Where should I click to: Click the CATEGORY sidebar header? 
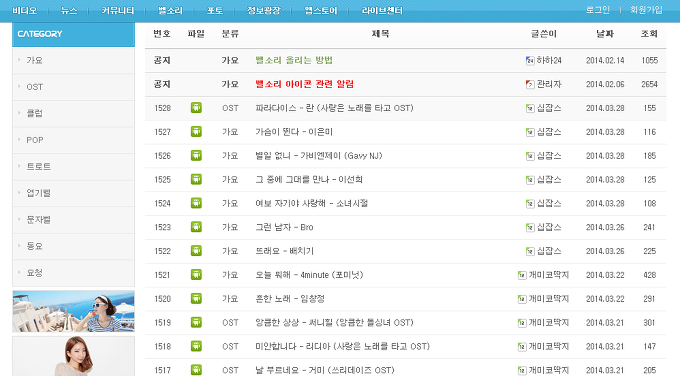click(73, 34)
